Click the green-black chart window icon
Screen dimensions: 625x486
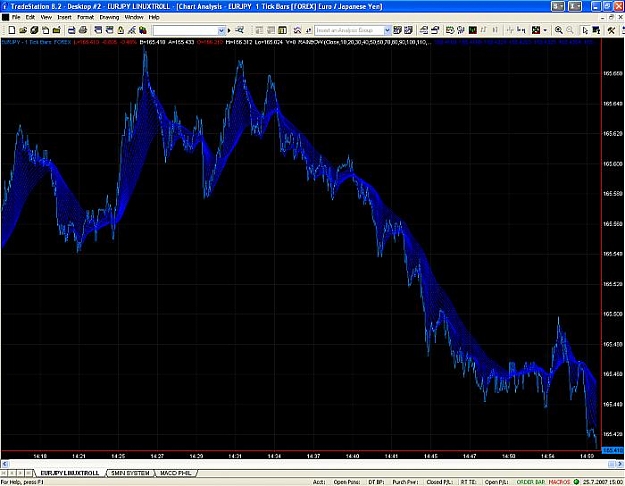coord(473,30)
